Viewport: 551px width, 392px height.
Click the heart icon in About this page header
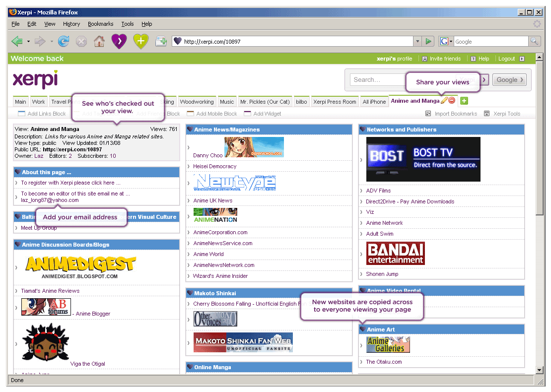(17, 172)
